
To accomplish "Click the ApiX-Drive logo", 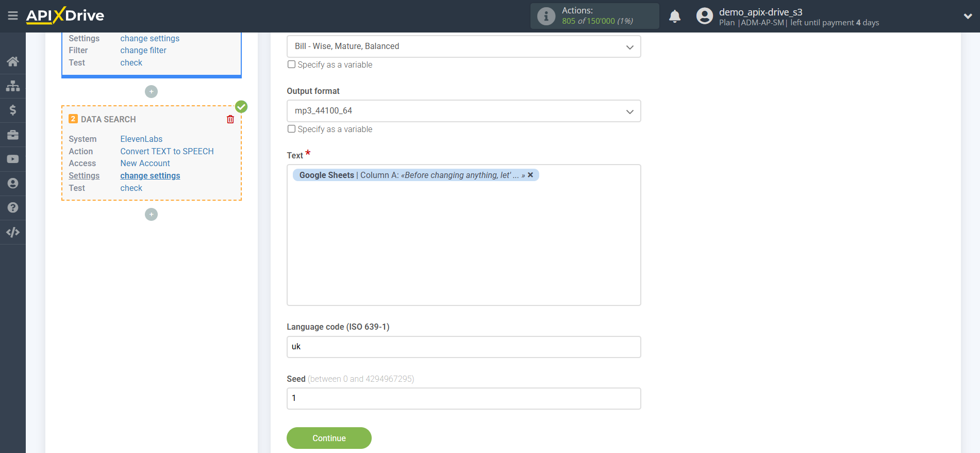I will (x=65, y=15).
